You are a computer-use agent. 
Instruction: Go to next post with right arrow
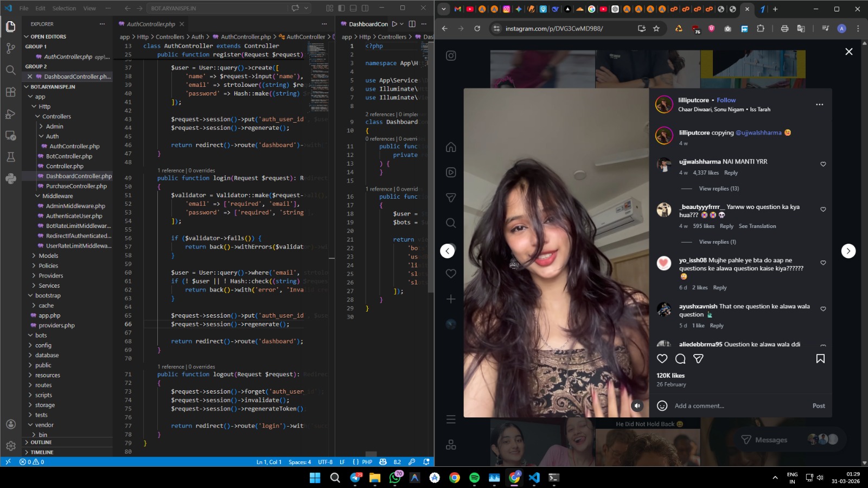(848, 251)
